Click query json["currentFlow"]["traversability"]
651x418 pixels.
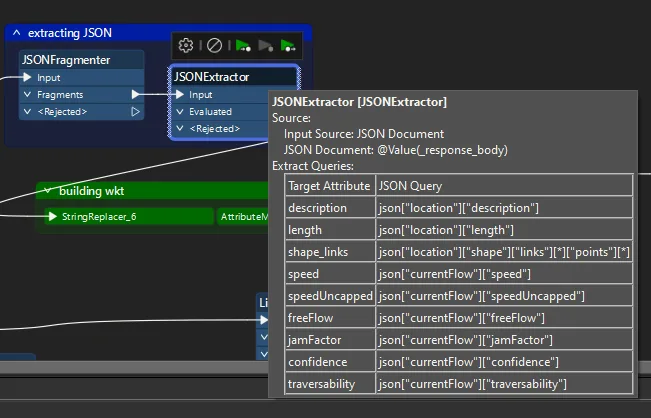tap(472, 384)
